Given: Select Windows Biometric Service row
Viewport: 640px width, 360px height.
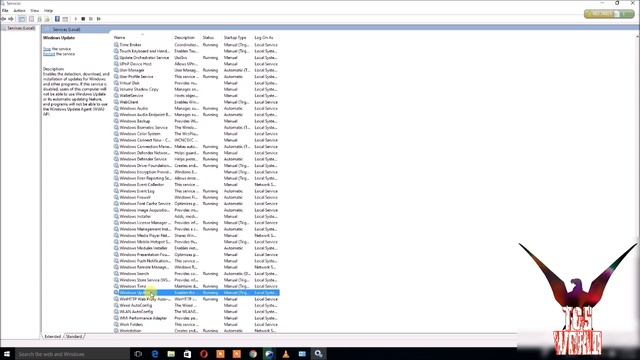Looking at the screenshot, I should pos(196,127).
